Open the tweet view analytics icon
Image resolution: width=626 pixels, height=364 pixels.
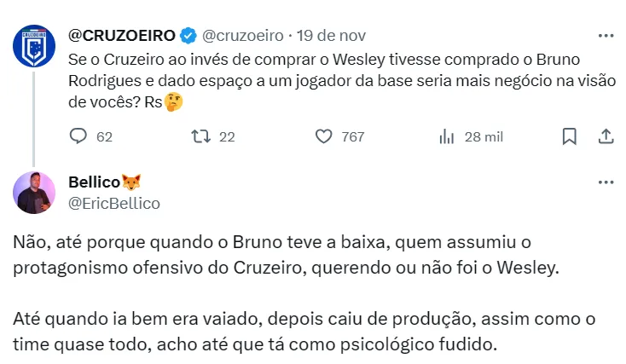pyautogui.click(x=446, y=136)
